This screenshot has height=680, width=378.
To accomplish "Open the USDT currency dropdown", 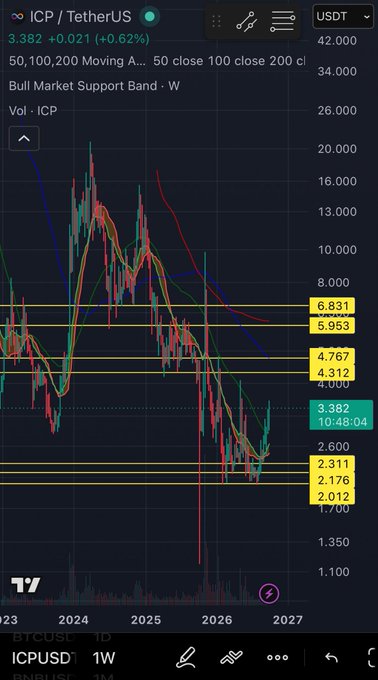I will 343,17.
